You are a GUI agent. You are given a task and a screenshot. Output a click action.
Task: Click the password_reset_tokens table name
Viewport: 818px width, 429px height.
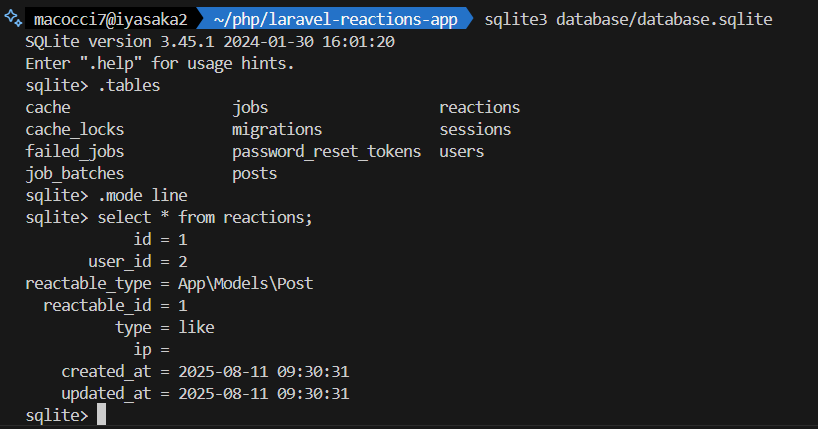coord(326,151)
